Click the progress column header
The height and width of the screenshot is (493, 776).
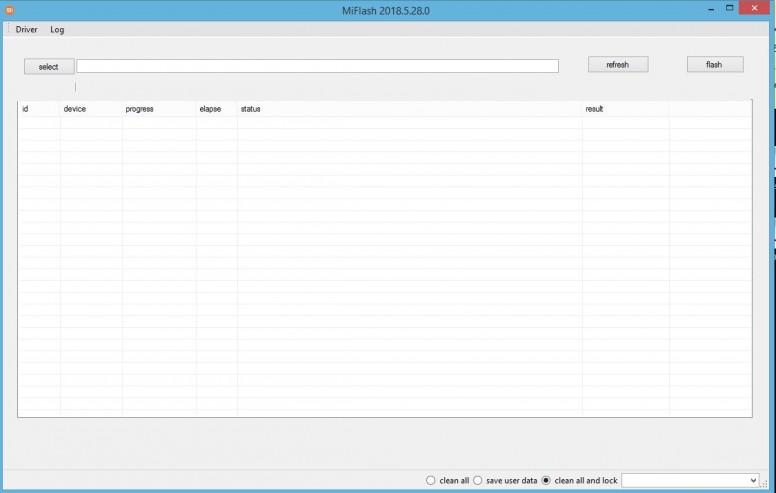click(x=140, y=109)
